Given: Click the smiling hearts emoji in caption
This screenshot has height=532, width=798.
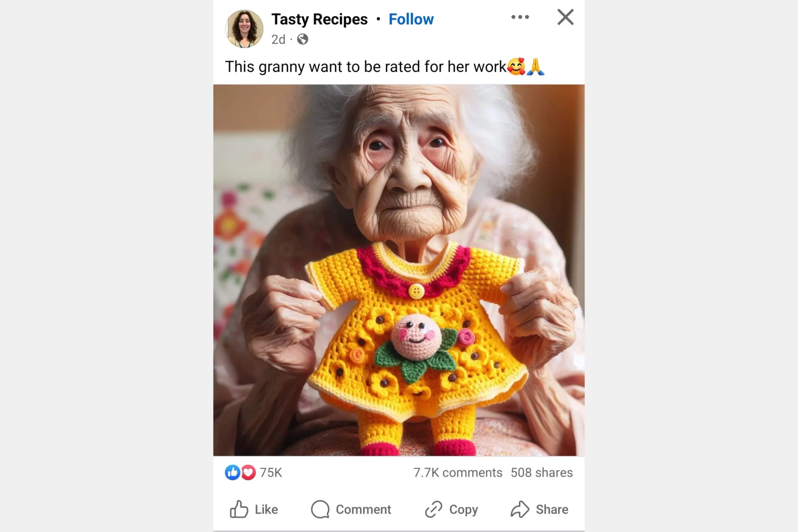Looking at the screenshot, I should [516, 66].
